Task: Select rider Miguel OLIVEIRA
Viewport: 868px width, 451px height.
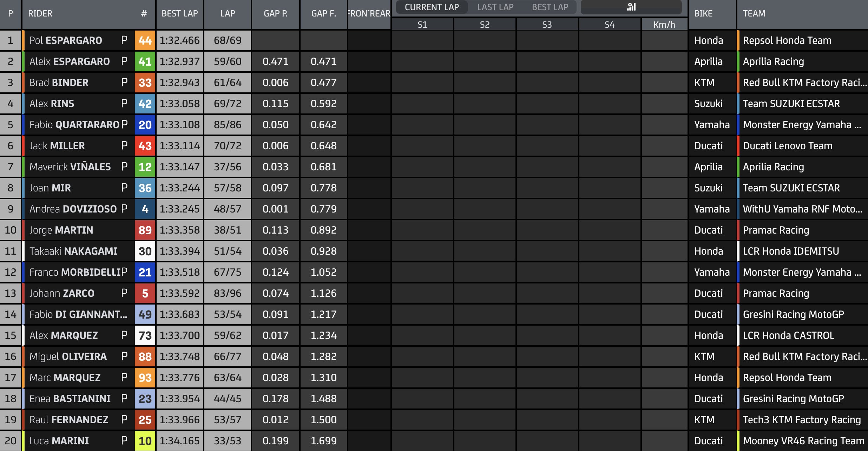Action: pos(68,357)
